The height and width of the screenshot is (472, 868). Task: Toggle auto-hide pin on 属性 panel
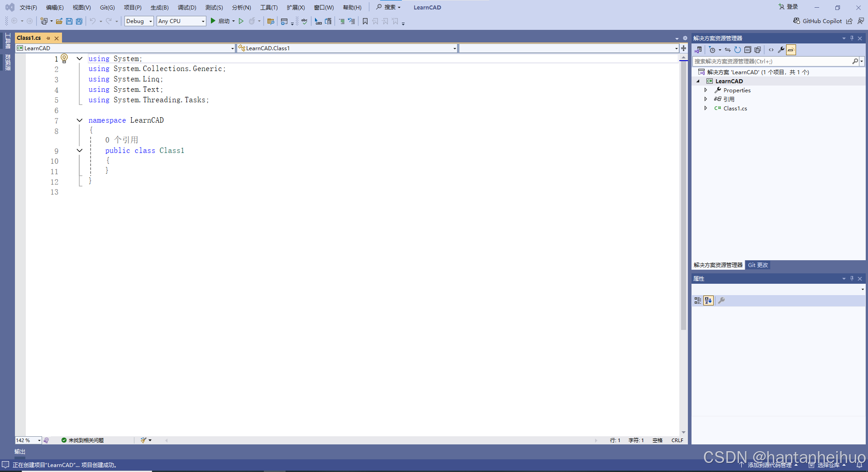pyautogui.click(x=852, y=278)
